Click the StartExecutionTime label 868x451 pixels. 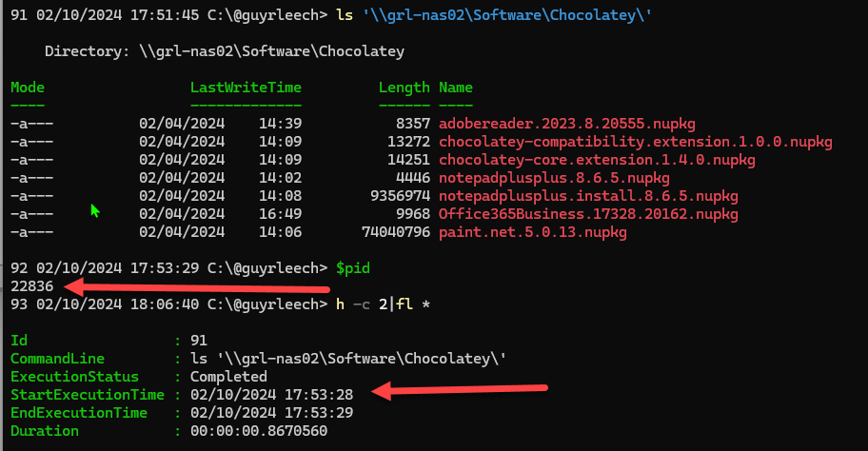tap(88, 395)
